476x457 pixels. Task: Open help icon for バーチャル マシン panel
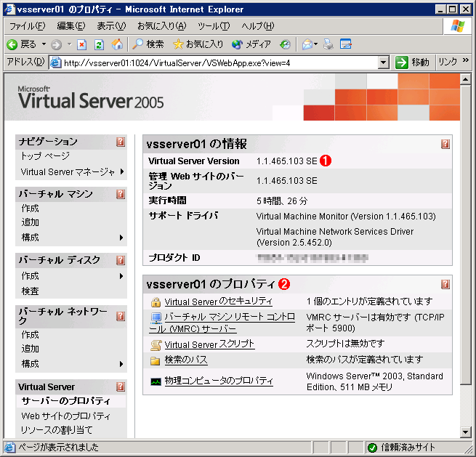(x=121, y=194)
